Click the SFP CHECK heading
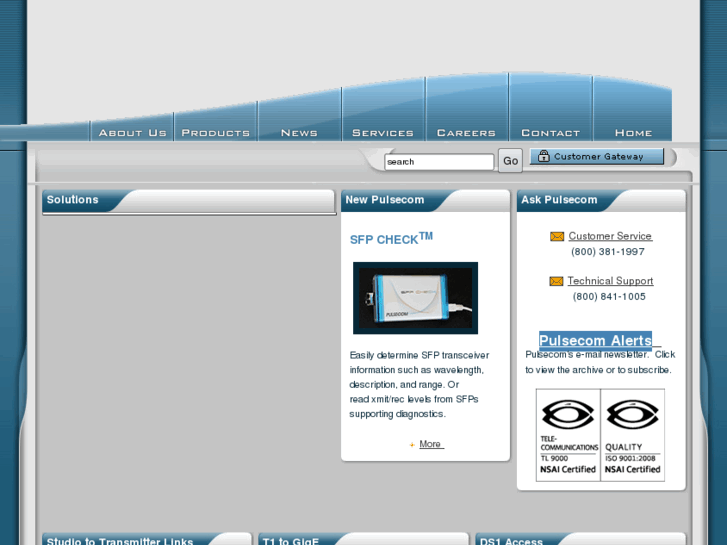Image resolution: width=727 pixels, height=545 pixels. point(391,238)
